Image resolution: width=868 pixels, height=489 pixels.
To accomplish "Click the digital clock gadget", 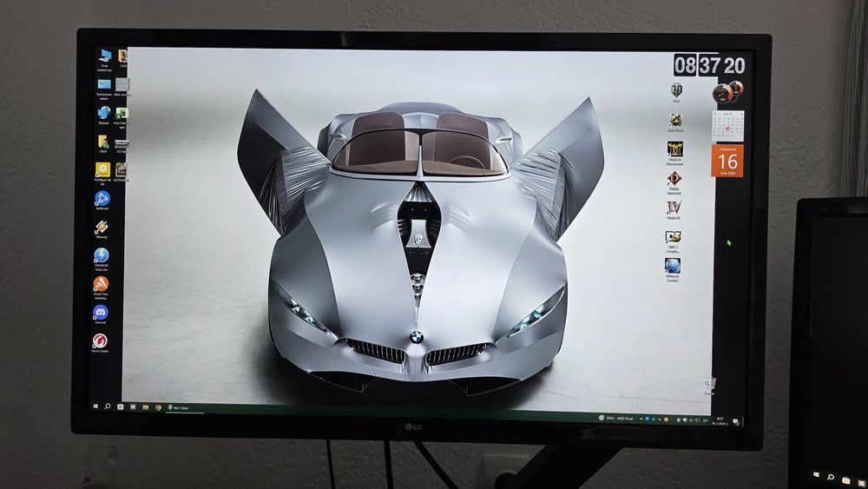I will (710, 65).
